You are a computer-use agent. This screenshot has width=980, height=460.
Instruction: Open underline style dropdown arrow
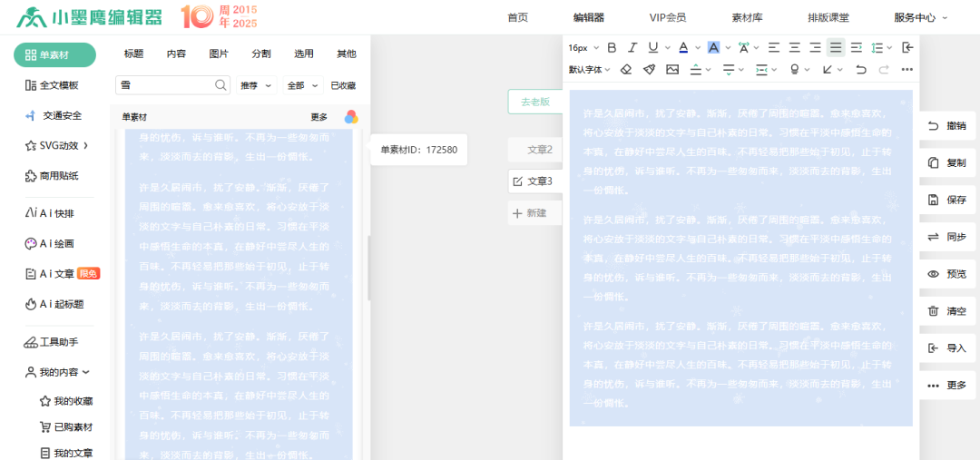pyautogui.click(x=668, y=48)
